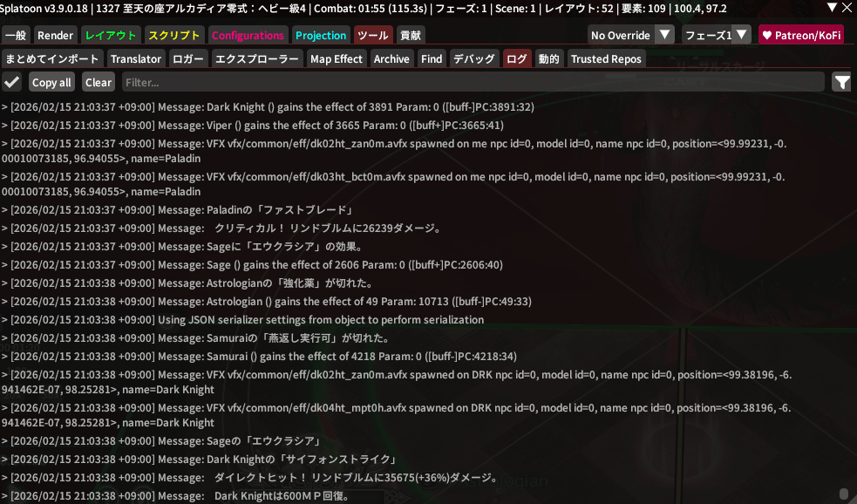The image size is (857, 504).
Task: Switch to the Projection tab
Action: click(x=321, y=36)
